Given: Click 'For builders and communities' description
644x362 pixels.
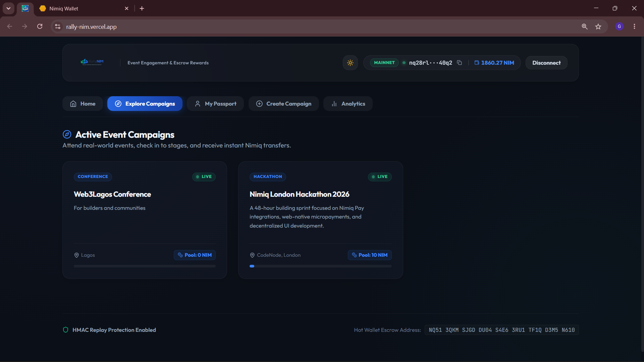Looking at the screenshot, I should (110, 208).
